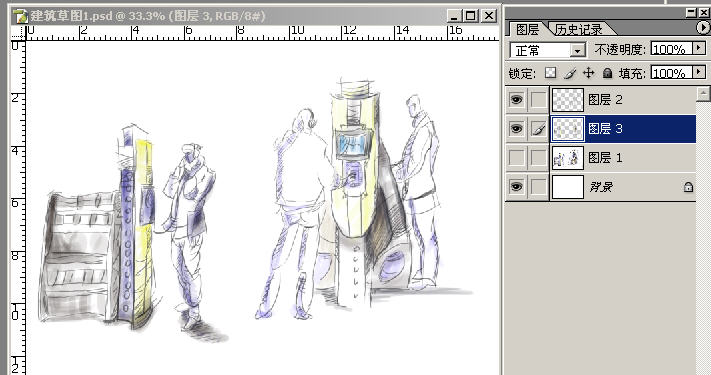Viewport: 711px width, 375px height.
Task: Hide the 背景 layer eye icon
Action: 516,187
